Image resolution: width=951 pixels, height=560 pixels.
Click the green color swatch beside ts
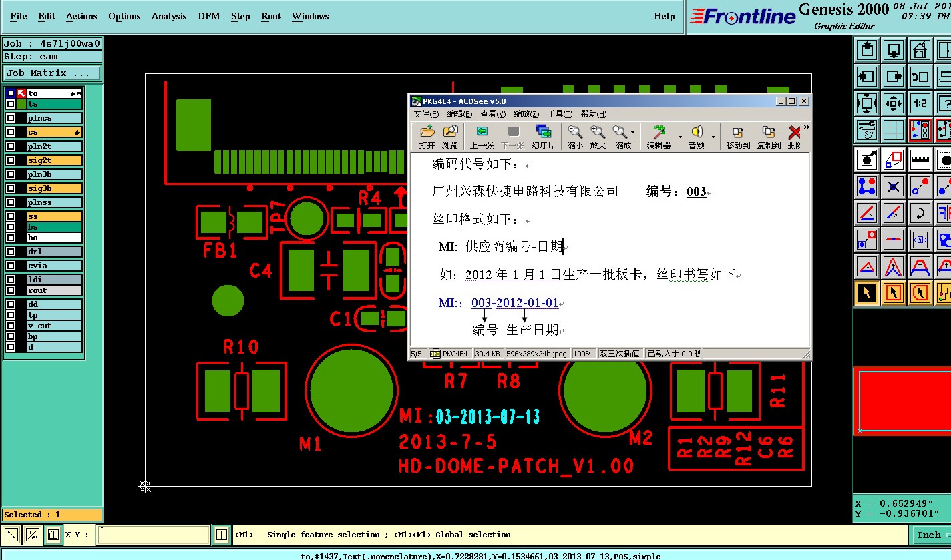click(x=21, y=104)
